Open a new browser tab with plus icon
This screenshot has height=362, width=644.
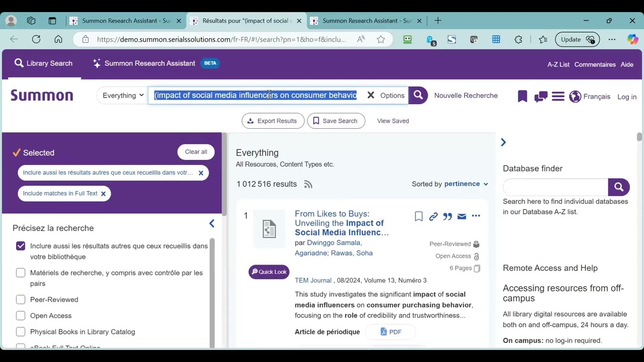click(x=438, y=21)
